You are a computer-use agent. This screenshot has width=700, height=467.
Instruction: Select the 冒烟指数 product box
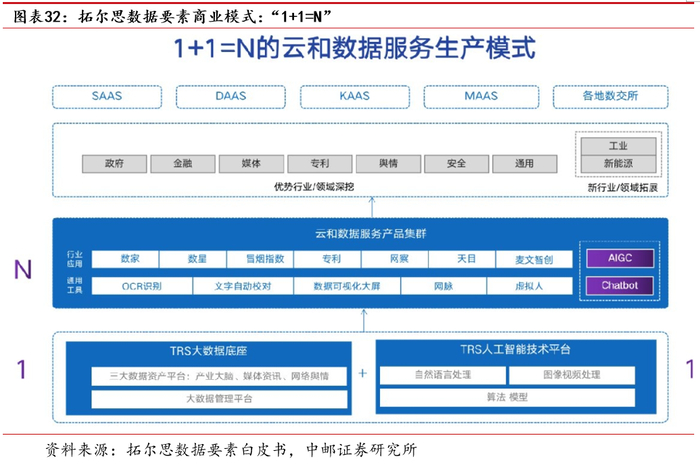point(260,259)
